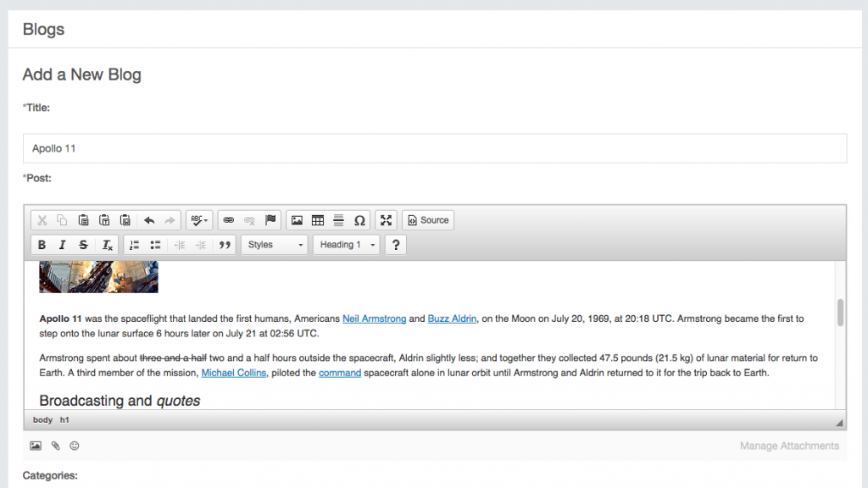Toggle strikethrough formatting
Screen dimensions: 868x488
[82, 244]
